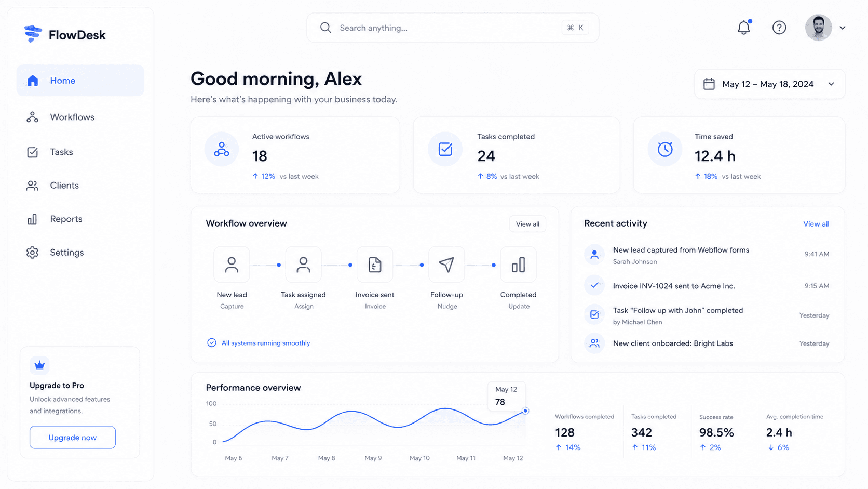Viewport: 868px width, 489px height.
Task: Click the 98.5% success rate value
Action: (716, 432)
